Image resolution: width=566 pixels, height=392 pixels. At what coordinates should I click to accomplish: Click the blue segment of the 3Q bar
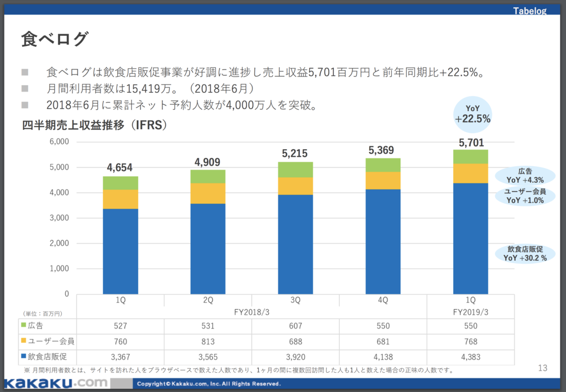(x=295, y=244)
